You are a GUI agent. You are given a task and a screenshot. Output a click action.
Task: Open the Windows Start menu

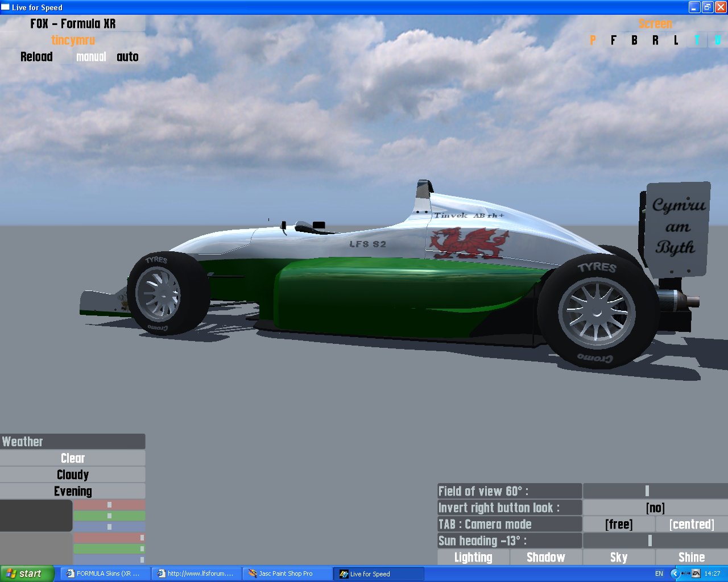coord(27,573)
